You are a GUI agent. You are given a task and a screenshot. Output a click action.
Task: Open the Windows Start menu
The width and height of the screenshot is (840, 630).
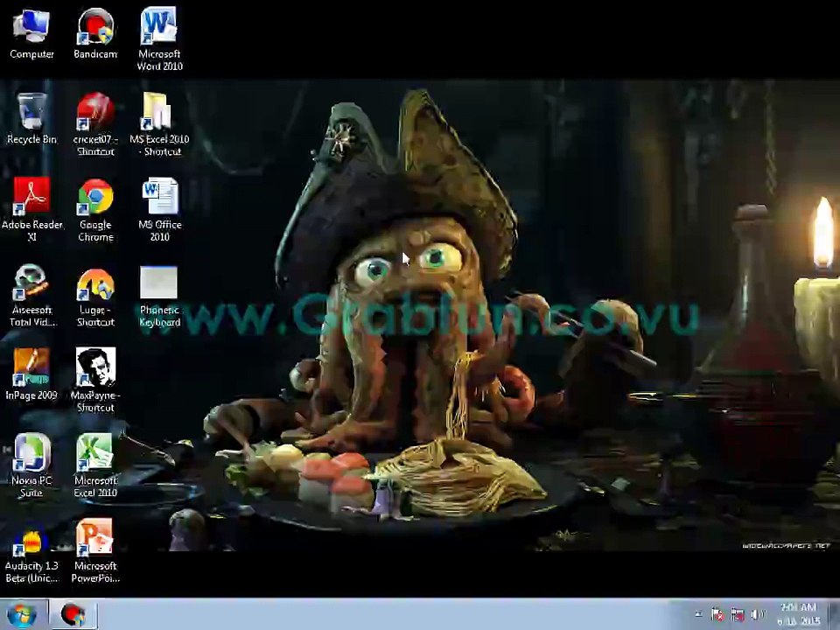(21, 615)
